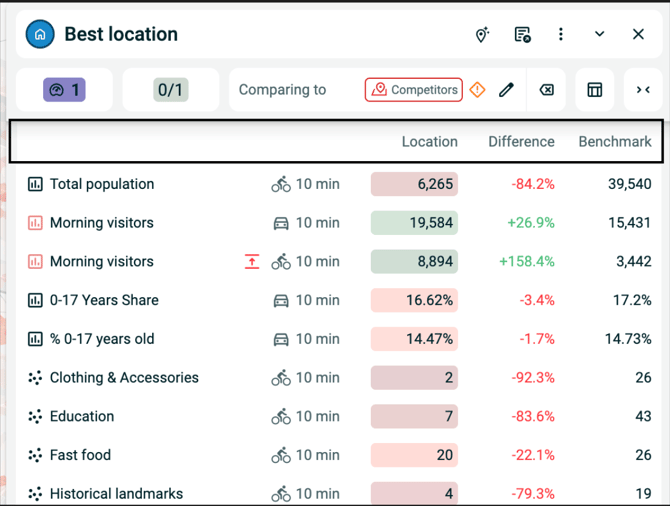Click the 16.62% location value cell
The width and height of the screenshot is (670, 506).
(414, 300)
